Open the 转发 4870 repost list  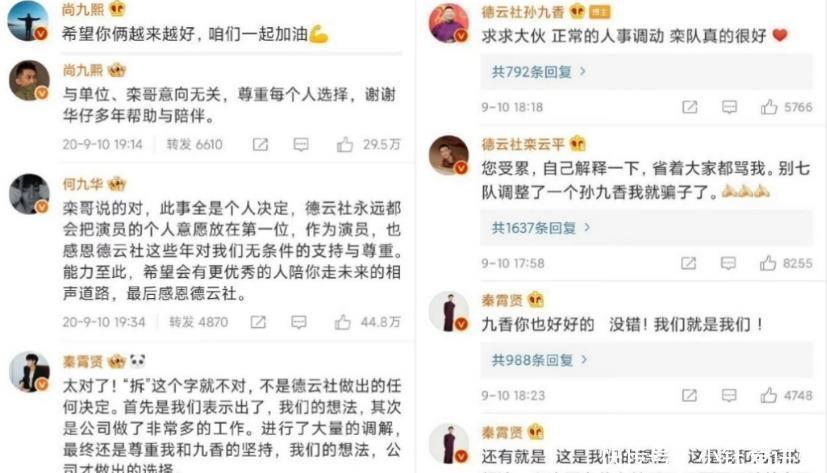[x=198, y=322]
